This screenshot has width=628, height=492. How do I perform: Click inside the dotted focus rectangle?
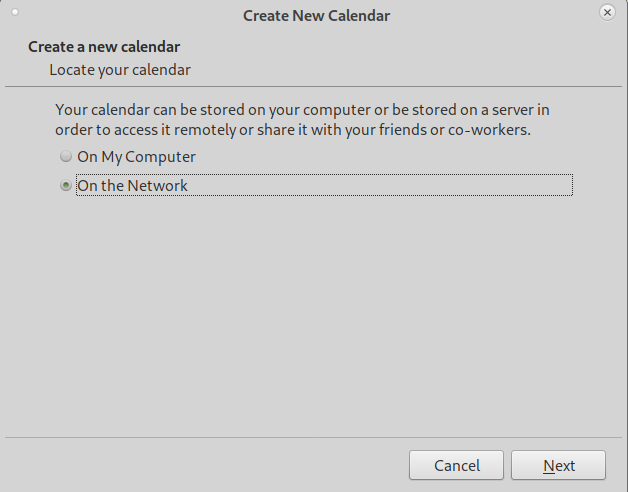(324, 185)
